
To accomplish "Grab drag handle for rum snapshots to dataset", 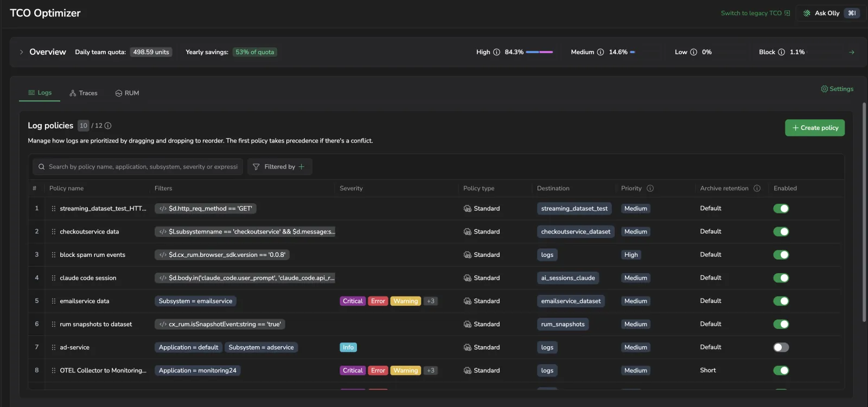I will [x=53, y=324].
